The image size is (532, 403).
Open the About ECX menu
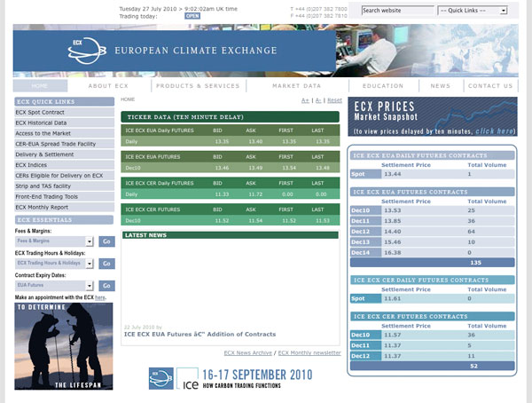coord(108,86)
